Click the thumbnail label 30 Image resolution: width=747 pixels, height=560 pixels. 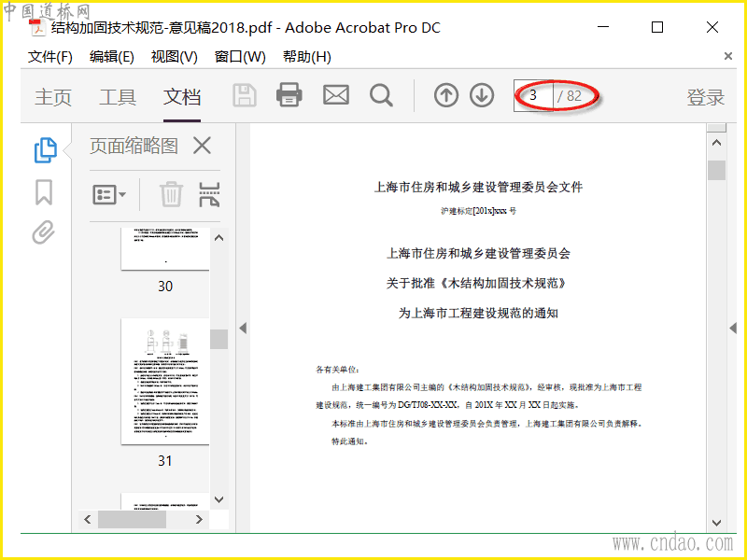pyautogui.click(x=165, y=287)
